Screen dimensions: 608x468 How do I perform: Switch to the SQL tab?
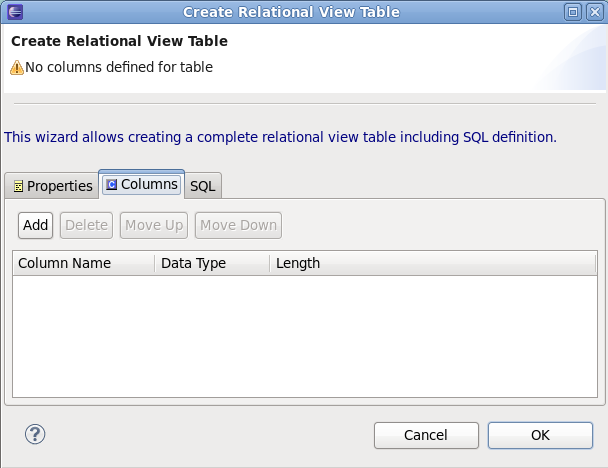(203, 186)
